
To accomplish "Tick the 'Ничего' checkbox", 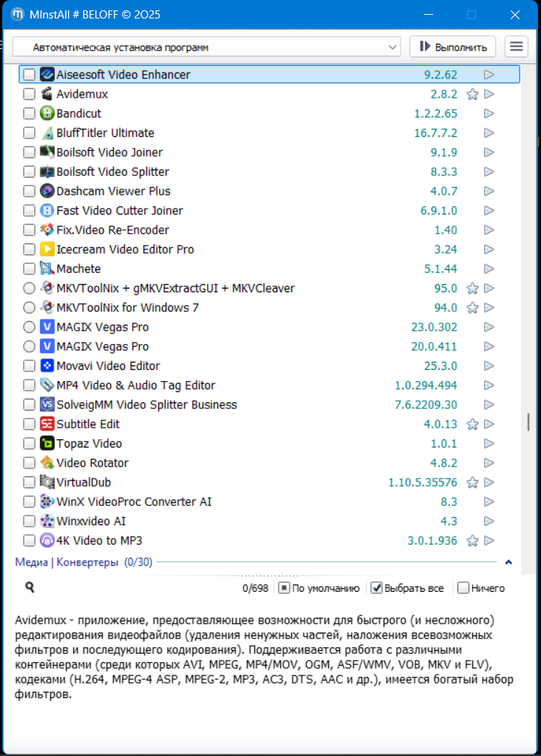I will pos(463,588).
